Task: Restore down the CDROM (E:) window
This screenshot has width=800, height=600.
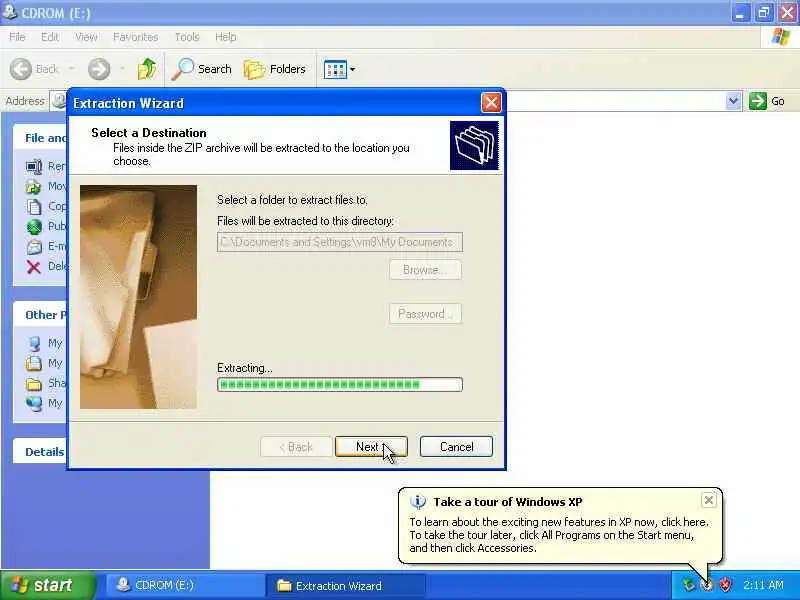Action: tap(764, 13)
